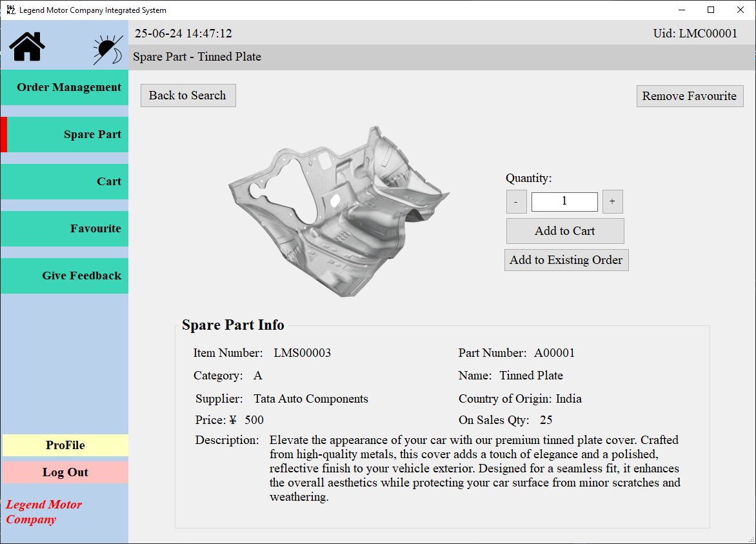Increase quantity with the plus stepper

click(x=612, y=201)
